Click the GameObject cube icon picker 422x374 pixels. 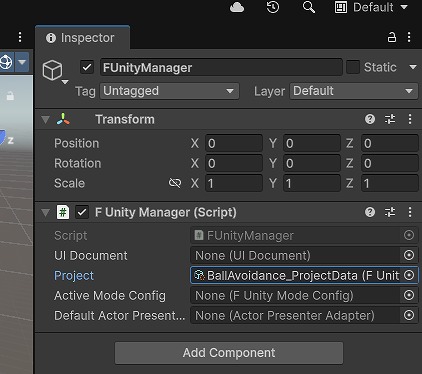pos(53,71)
